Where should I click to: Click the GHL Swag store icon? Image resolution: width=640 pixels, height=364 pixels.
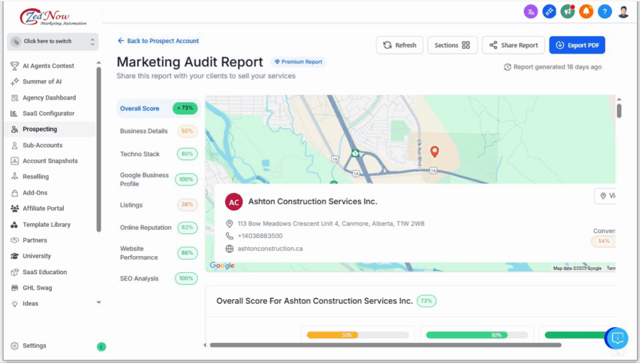[x=15, y=288]
